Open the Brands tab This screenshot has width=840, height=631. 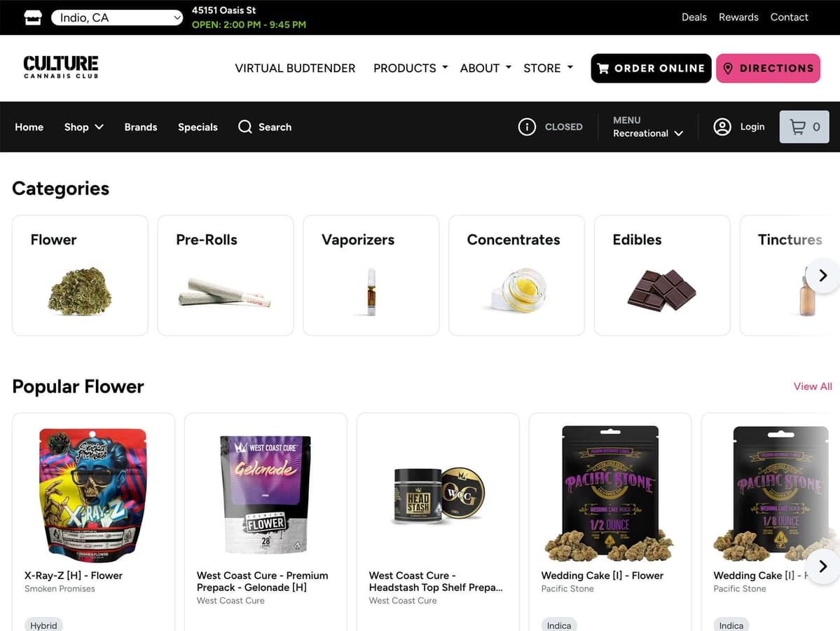point(140,127)
